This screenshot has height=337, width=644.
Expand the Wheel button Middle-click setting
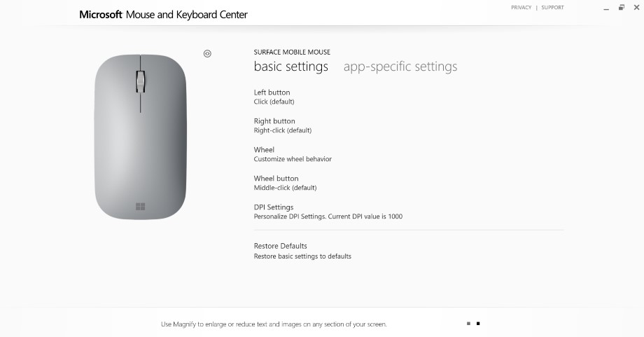coord(285,184)
